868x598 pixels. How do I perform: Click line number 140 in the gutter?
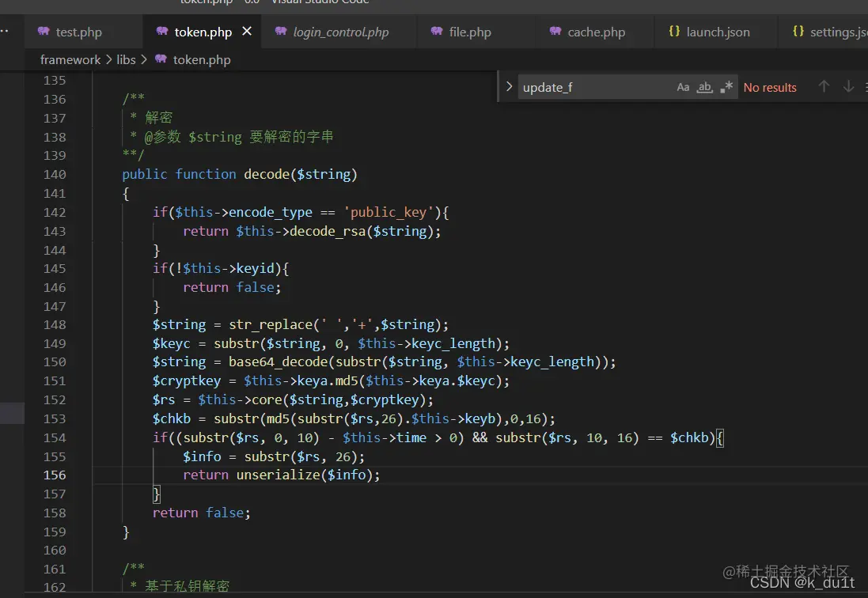click(x=55, y=175)
